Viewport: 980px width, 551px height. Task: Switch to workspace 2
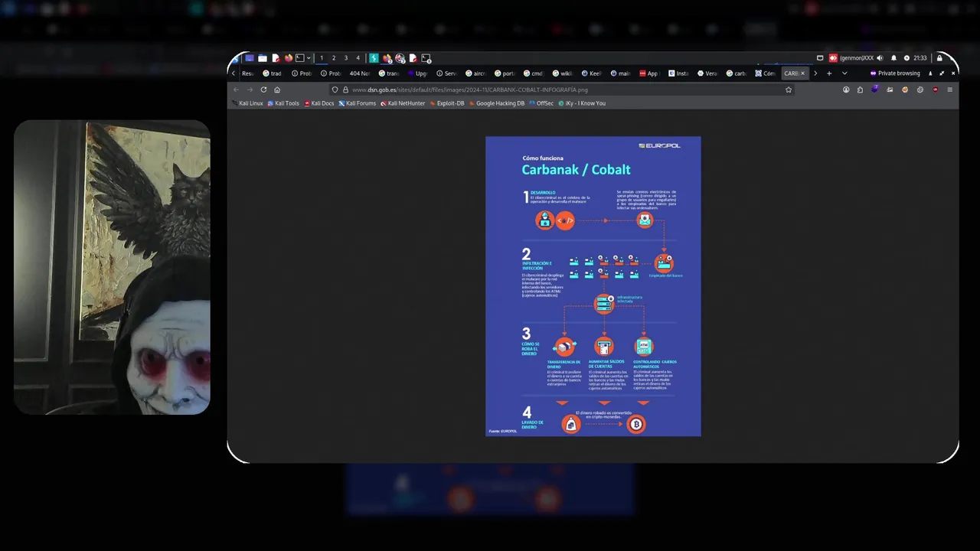click(334, 58)
